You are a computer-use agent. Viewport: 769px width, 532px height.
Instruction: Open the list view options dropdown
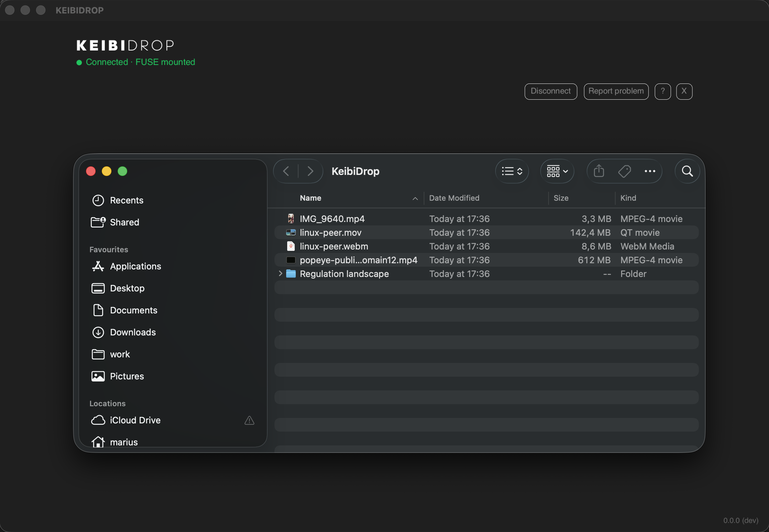[x=512, y=171]
